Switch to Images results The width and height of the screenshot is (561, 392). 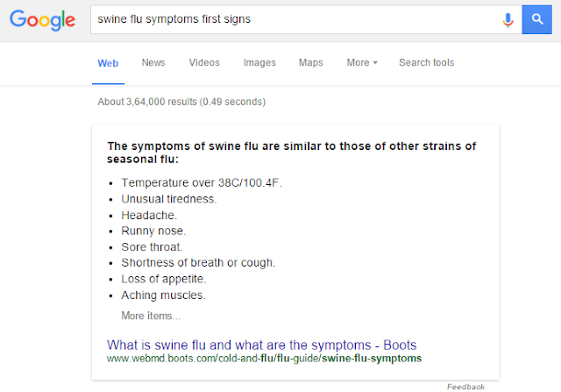click(x=259, y=62)
